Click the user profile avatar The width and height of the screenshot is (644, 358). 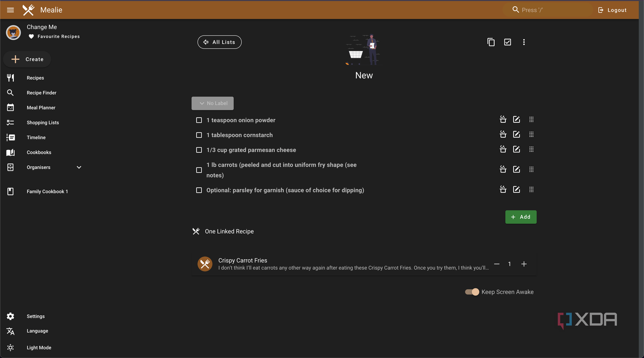pos(13,32)
